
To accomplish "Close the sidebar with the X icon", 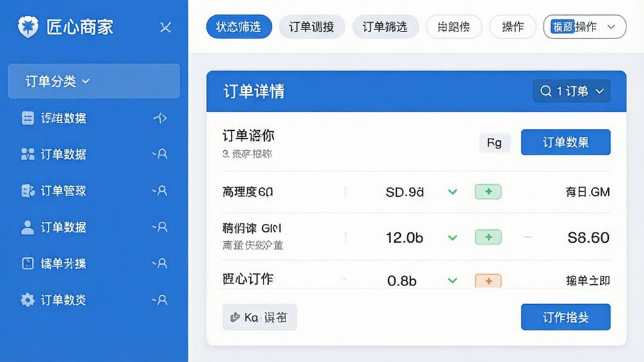I will 165,28.
